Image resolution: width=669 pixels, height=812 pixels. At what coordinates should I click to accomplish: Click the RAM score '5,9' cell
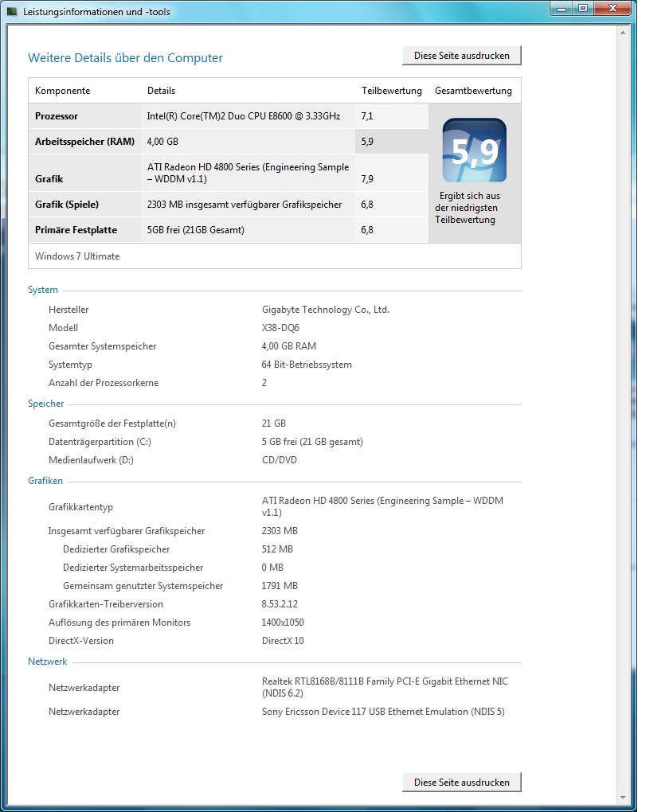(391, 142)
